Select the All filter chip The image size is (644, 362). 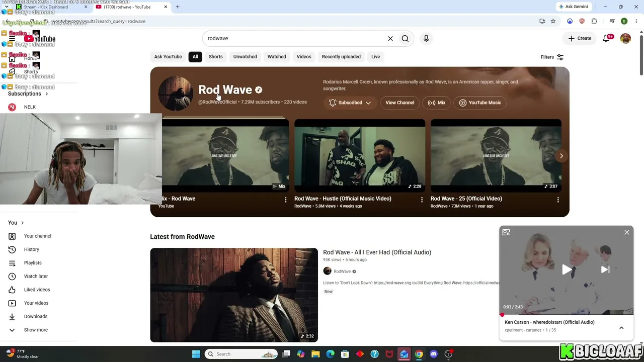coord(195,57)
